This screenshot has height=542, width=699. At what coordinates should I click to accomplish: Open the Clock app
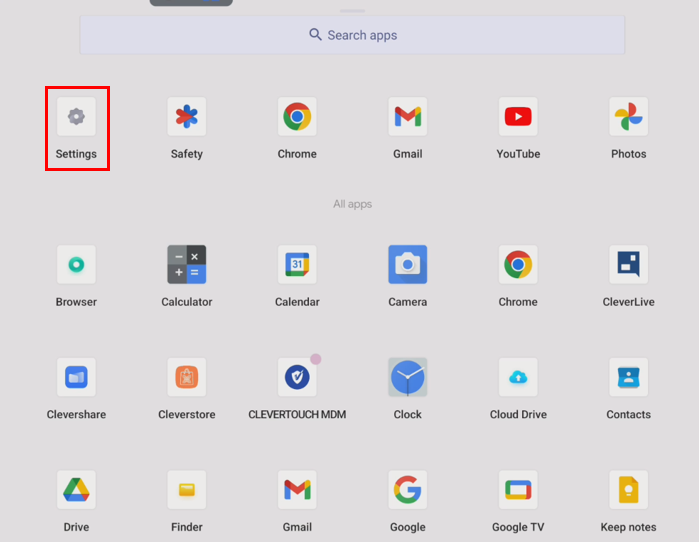tap(407, 378)
